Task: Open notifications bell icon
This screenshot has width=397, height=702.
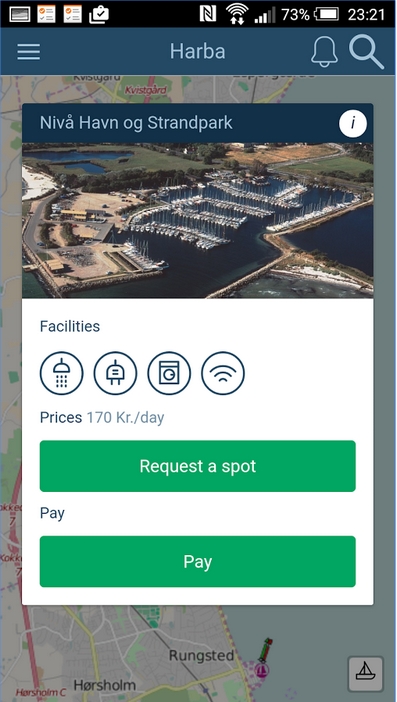Action: (x=324, y=52)
